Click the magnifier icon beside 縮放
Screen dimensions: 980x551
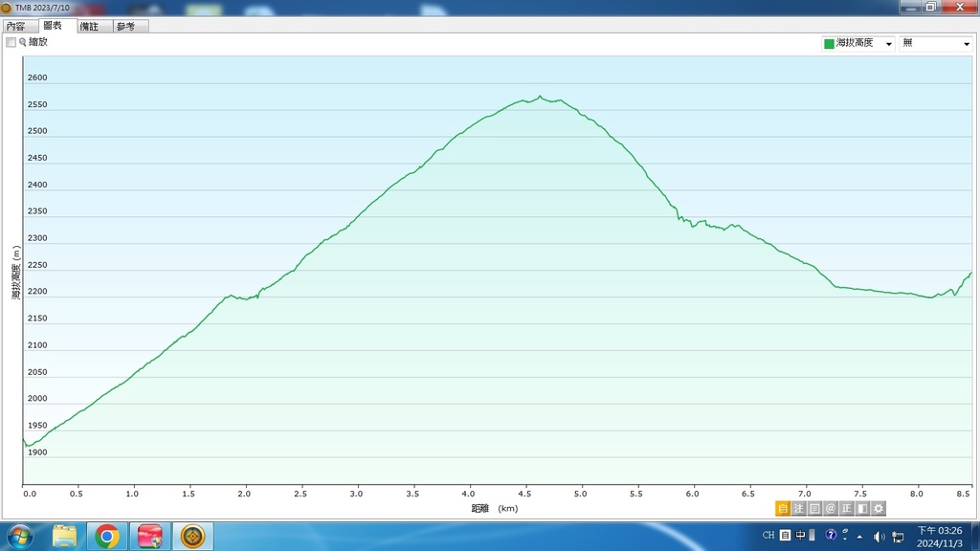click(x=23, y=42)
